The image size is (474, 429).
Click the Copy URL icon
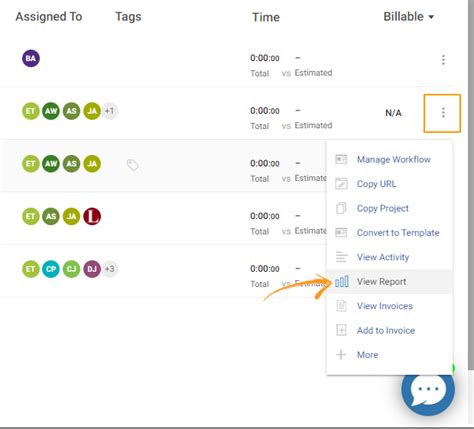pos(341,184)
